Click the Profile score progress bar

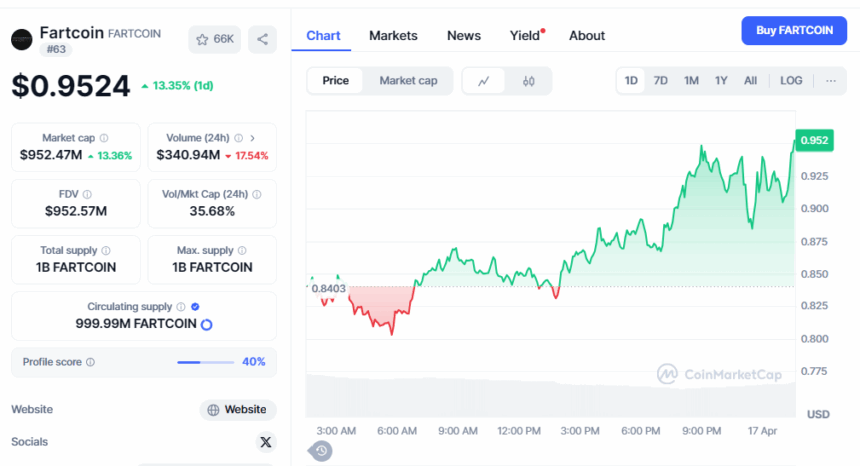click(x=206, y=362)
